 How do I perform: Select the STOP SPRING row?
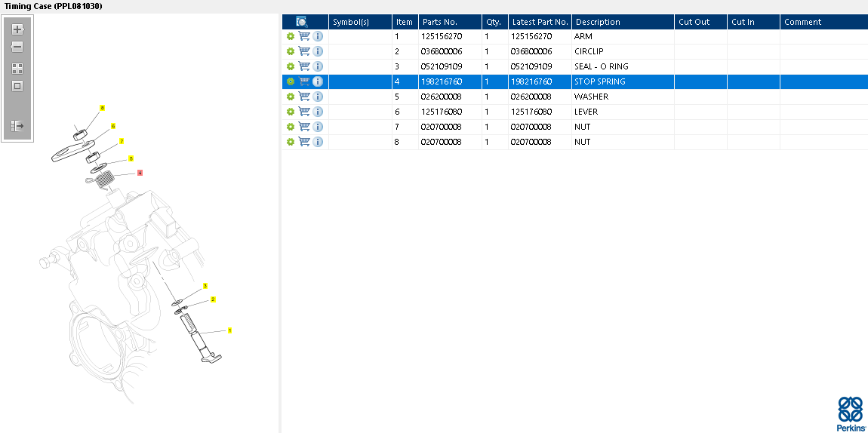[574, 81]
